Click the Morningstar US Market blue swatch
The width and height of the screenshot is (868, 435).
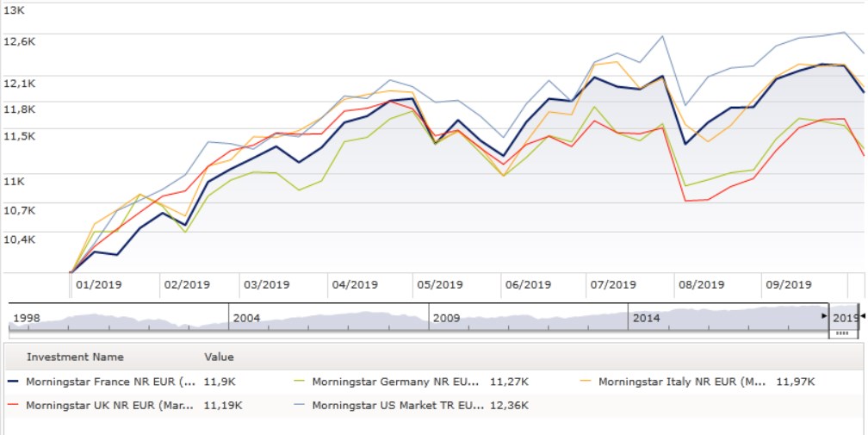pyautogui.click(x=299, y=404)
